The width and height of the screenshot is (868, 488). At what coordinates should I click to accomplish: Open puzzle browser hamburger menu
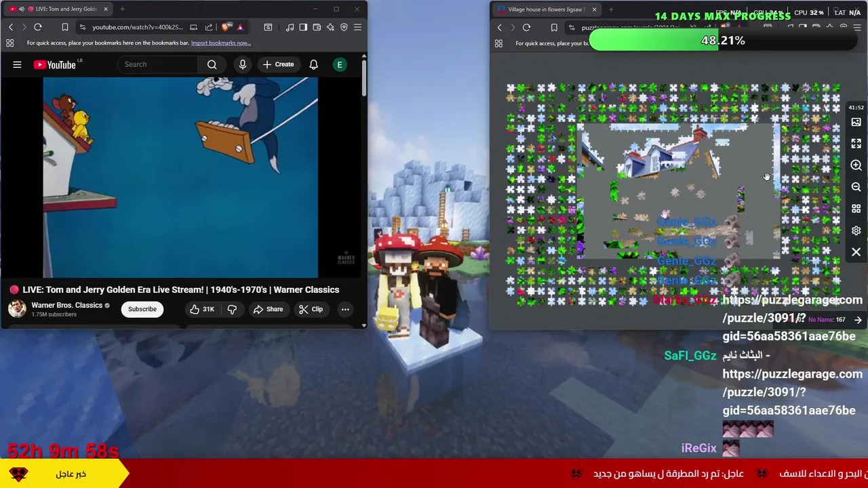point(857,27)
